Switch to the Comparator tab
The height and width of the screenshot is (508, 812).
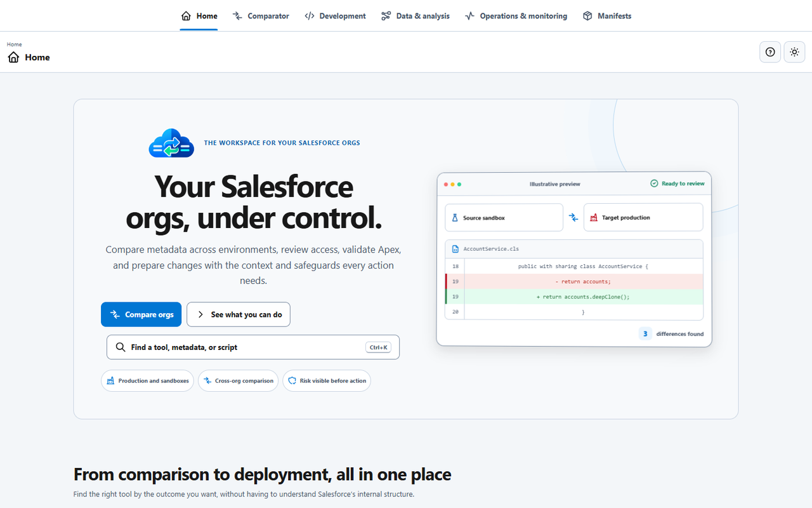tap(261, 16)
